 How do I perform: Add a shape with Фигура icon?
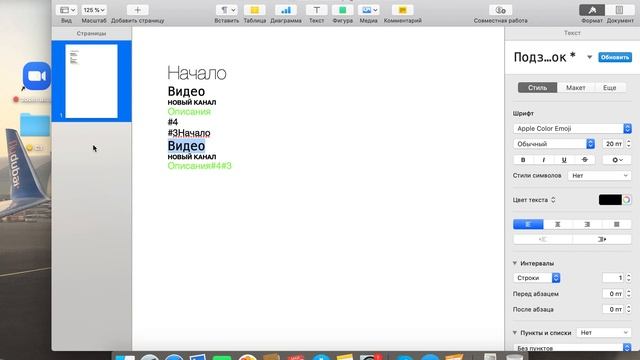pos(342,10)
